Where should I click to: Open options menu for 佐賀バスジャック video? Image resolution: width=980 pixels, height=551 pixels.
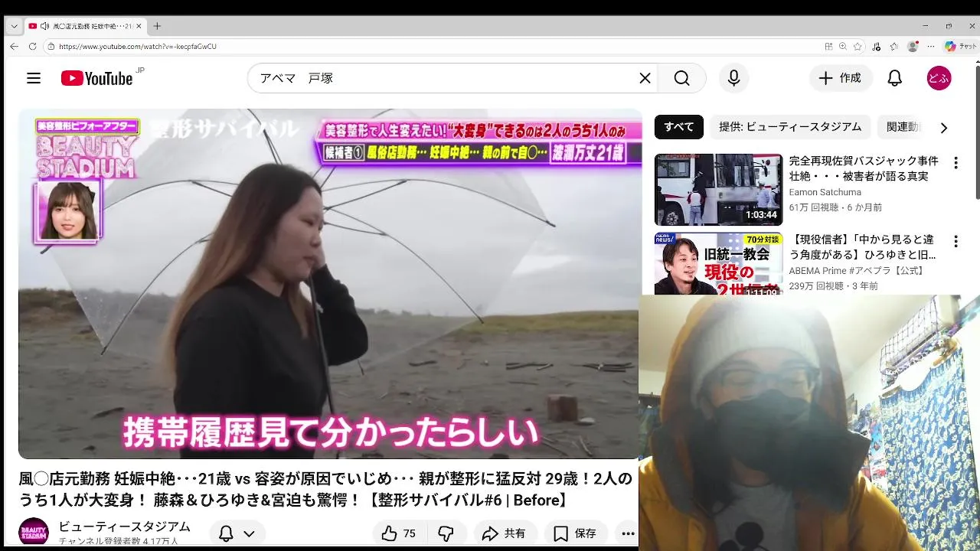point(955,163)
